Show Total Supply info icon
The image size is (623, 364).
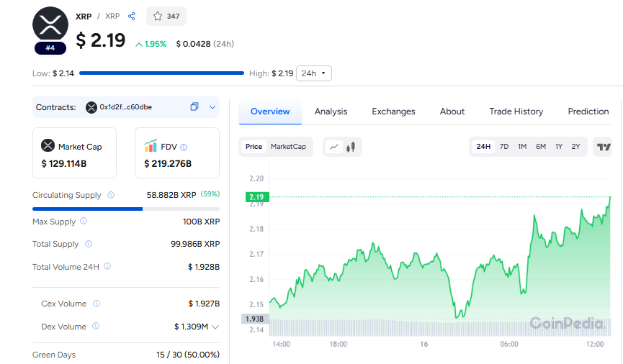click(x=89, y=244)
